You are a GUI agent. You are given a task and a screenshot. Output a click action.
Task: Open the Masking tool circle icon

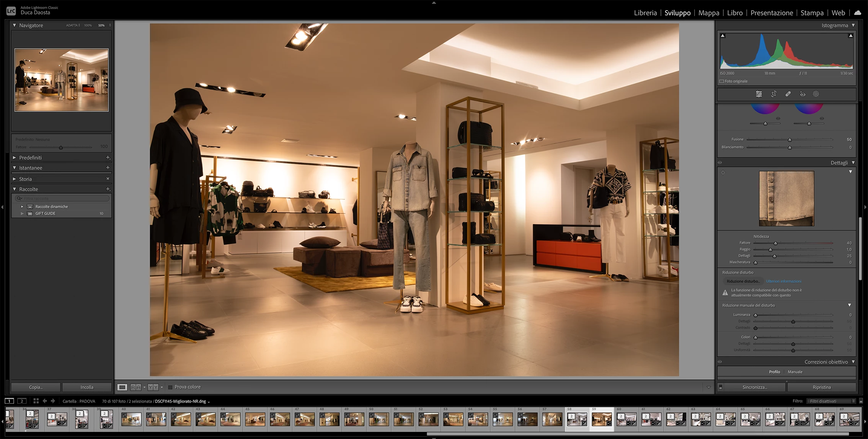pyautogui.click(x=816, y=94)
